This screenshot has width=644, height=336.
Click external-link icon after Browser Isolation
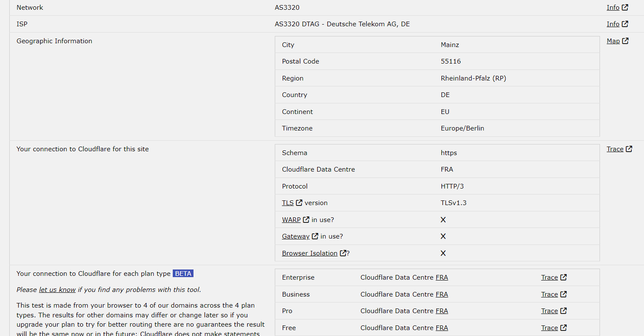pos(343,253)
